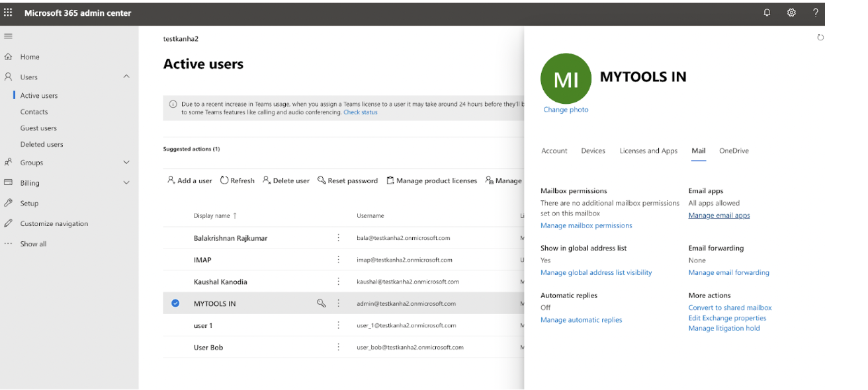
Task: Open the settings gear icon
Action: [x=791, y=13]
